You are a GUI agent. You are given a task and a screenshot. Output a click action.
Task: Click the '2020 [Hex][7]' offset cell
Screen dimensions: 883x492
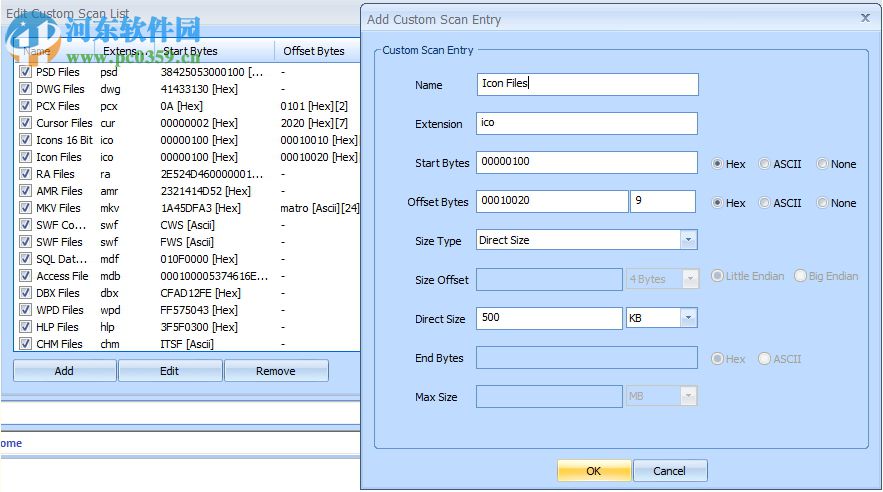click(314, 123)
